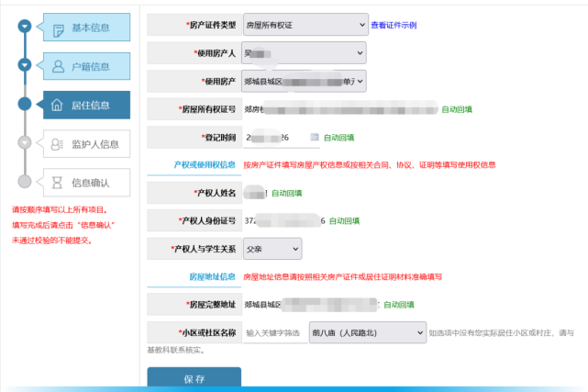Click 自动回填 beside 房屋所有权证号

457,109
